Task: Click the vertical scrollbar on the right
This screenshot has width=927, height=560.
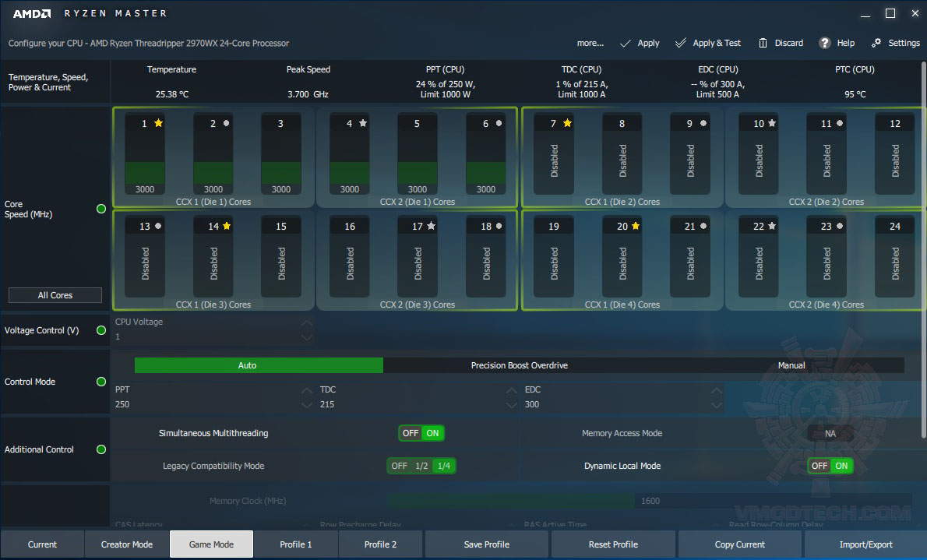Action: (923, 248)
